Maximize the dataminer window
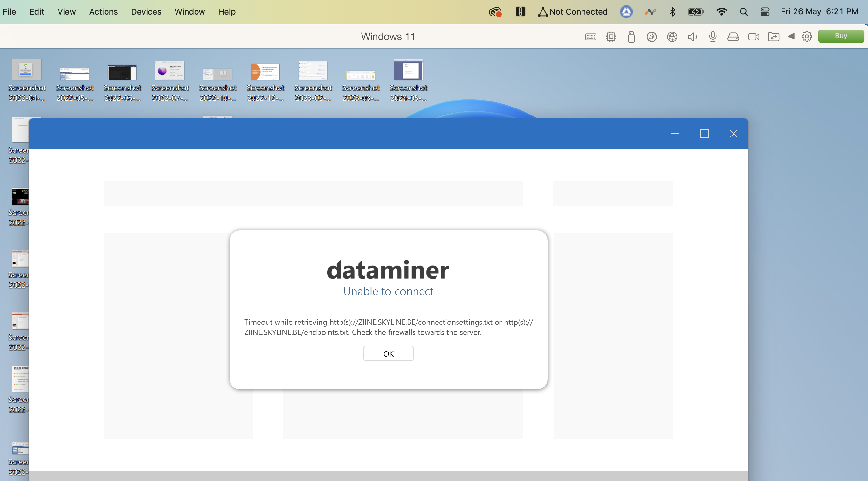The height and width of the screenshot is (481, 868). coord(704,134)
